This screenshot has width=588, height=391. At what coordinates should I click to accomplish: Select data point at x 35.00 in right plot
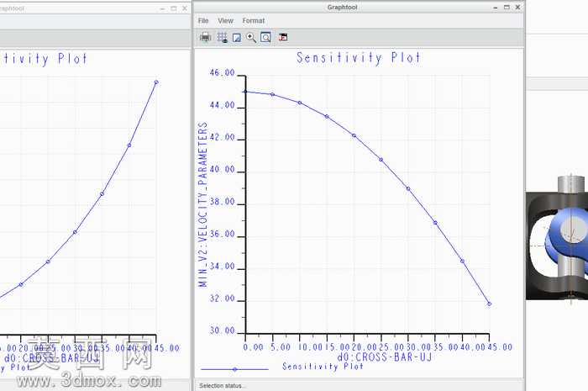tap(435, 223)
